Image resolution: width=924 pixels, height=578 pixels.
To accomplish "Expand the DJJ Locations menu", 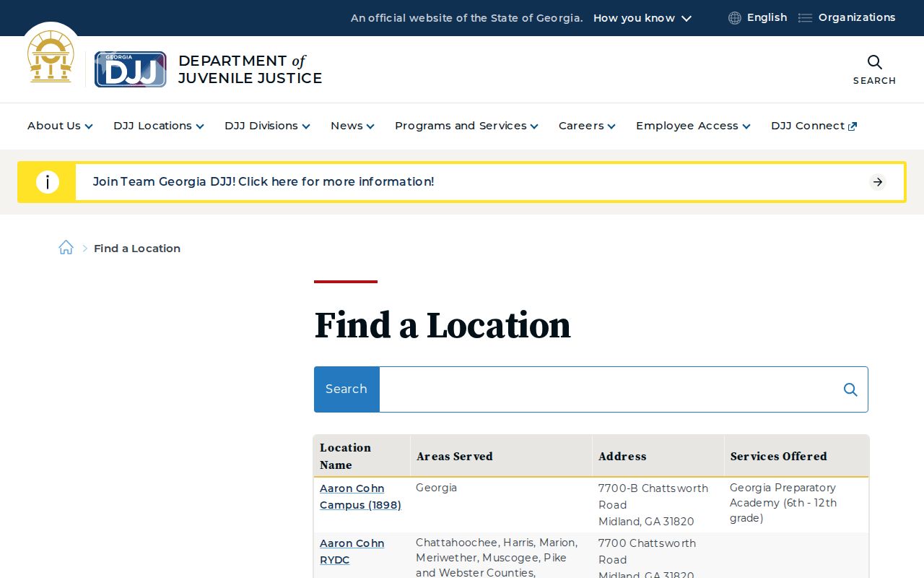I will [159, 126].
